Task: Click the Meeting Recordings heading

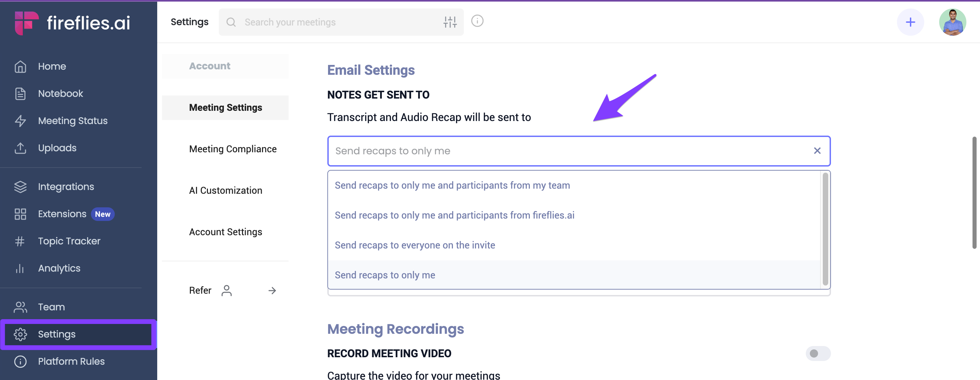Action: (395, 329)
